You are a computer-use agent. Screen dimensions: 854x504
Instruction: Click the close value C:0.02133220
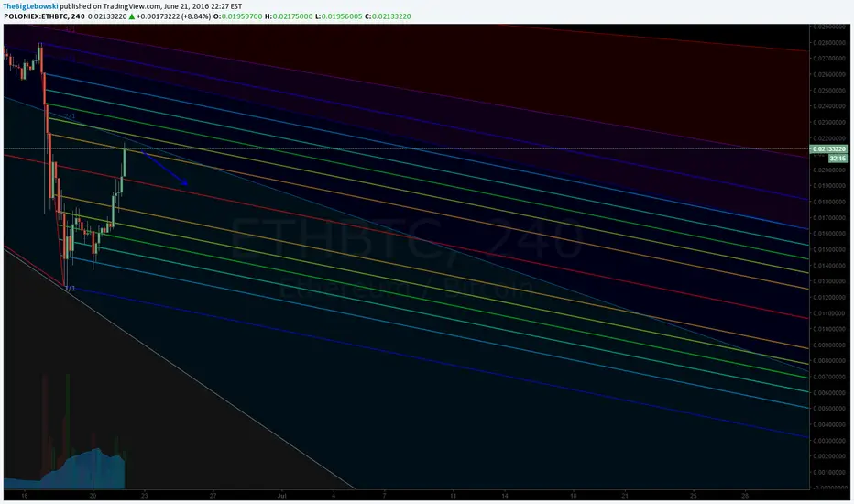[388, 16]
